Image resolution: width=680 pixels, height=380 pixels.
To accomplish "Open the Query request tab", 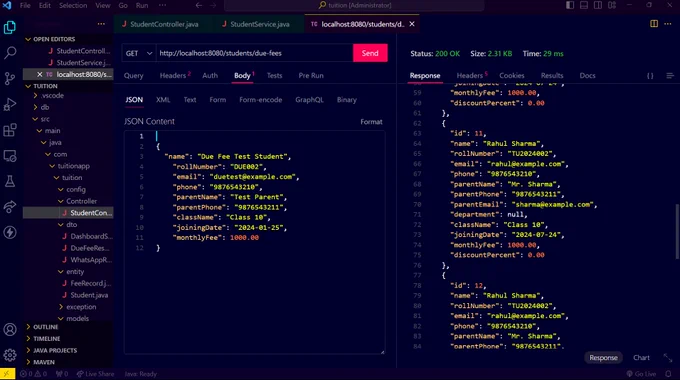I will pos(133,75).
